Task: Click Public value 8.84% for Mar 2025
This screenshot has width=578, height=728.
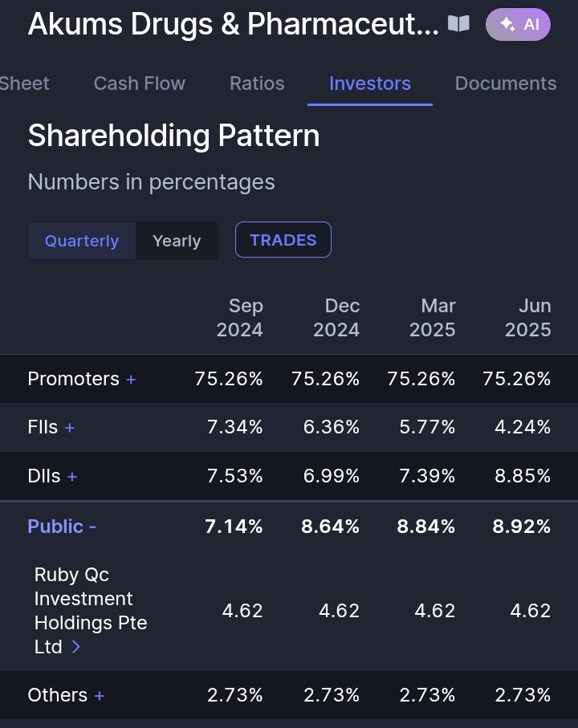Action: (425, 526)
